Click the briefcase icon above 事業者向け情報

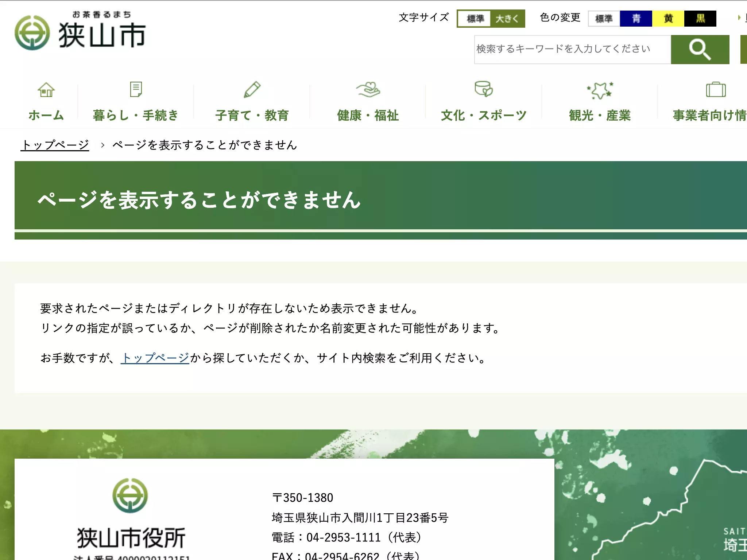click(716, 89)
